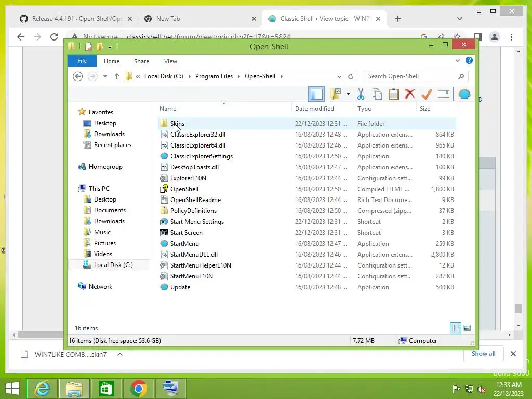Open Music under This PC

(x=102, y=232)
